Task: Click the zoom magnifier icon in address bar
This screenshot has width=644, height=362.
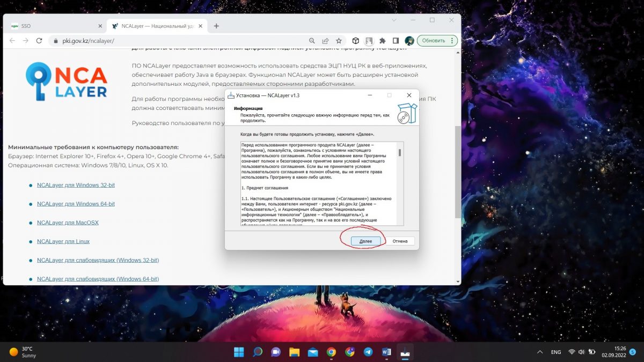Action: click(x=312, y=41)
